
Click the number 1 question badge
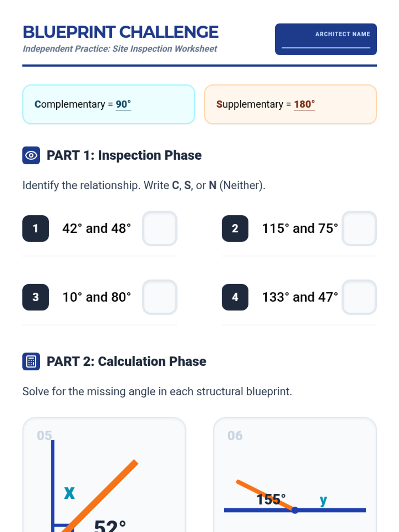(x=36, y=228)
